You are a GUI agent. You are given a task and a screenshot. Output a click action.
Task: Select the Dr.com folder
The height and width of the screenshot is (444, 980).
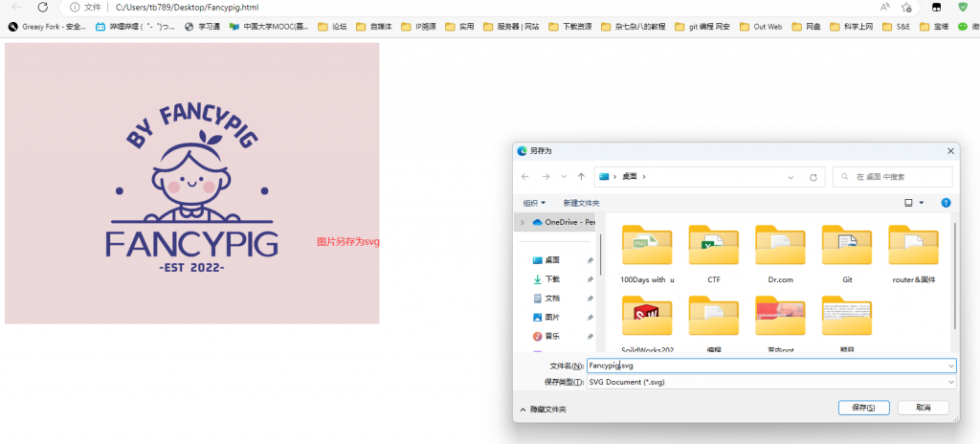pos(781,254)
